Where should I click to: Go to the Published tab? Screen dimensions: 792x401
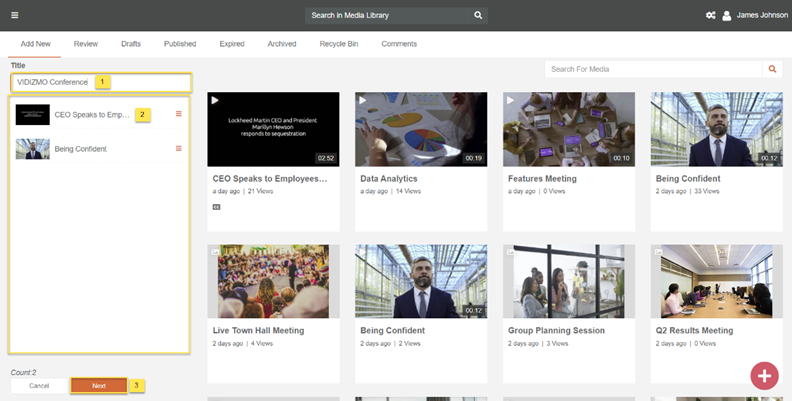[180, 44]
